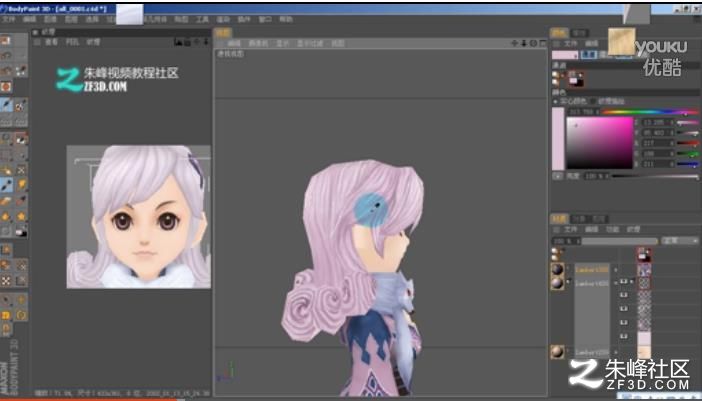The width and height of the screenshot is (702, 401).
Task: Toggle visibility of the first layer under second material
Action: pyautogui.click(x=624, y=282)
